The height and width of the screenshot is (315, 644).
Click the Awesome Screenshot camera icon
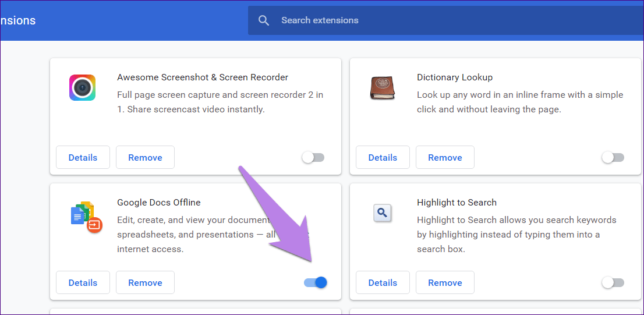click(x=82, y=88)
